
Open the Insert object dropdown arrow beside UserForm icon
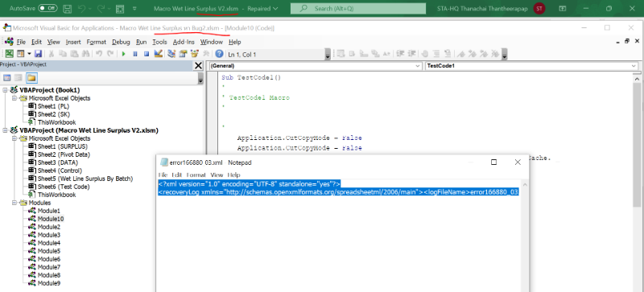point(29,54)
